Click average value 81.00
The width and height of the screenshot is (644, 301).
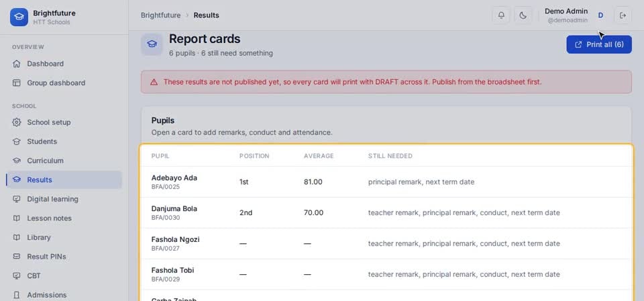[313, 182]
